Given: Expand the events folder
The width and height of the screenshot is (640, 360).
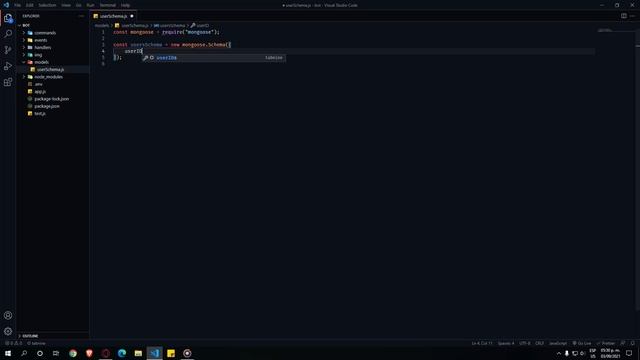Looking at the screenshot, I should coord(40,40).
